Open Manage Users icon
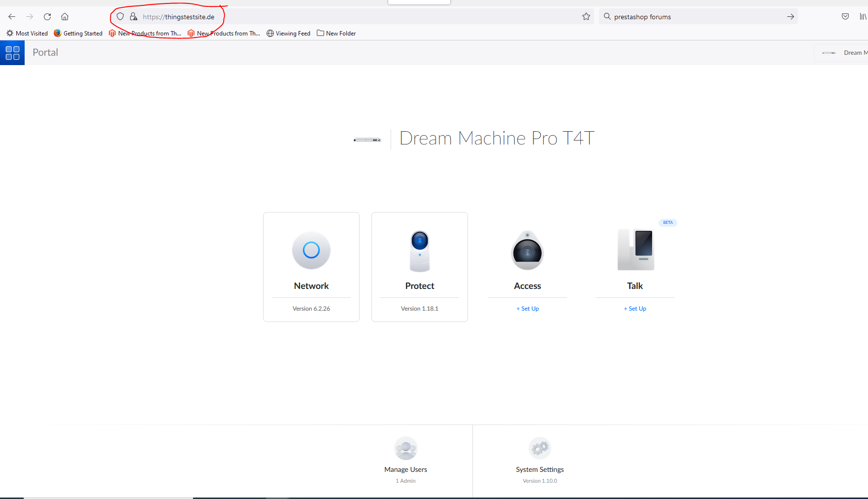The image size is (868, 499). pyautogui.click(x=406, y=448)
